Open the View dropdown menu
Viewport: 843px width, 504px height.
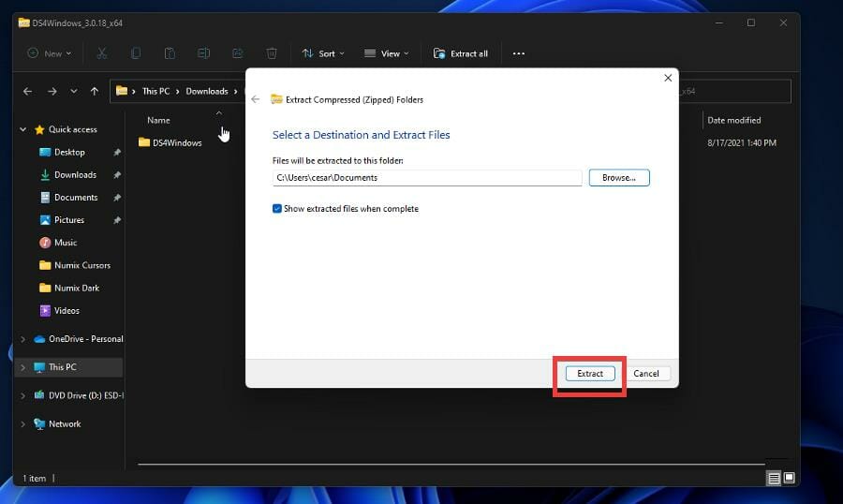[386, 53]
